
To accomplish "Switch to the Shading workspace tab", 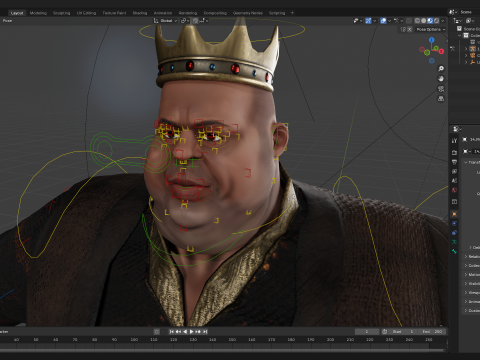I will coord(140,13).
